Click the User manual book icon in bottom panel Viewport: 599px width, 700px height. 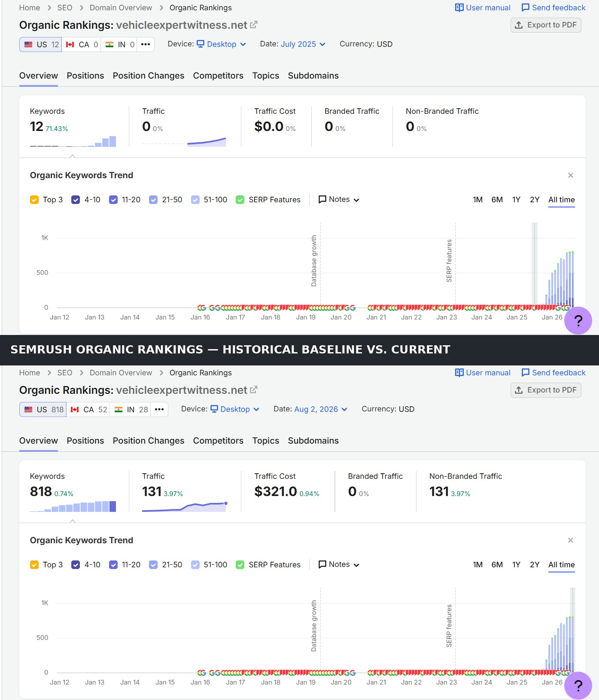[459, 373]
